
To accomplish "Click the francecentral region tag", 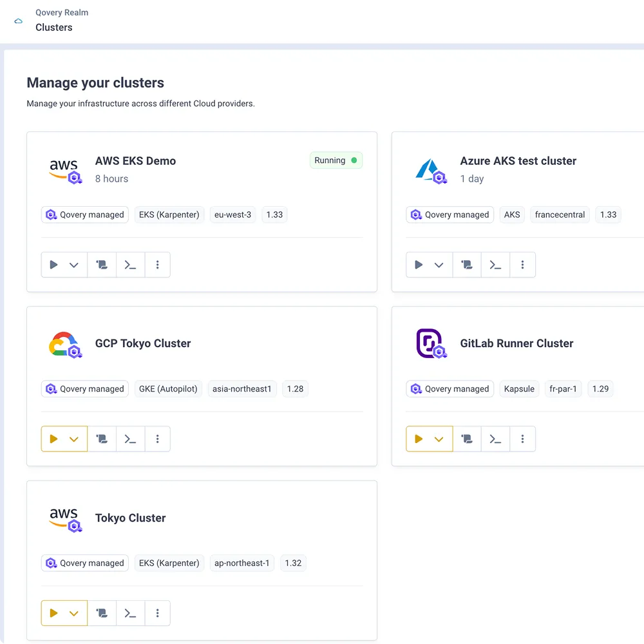I will 560,215.
